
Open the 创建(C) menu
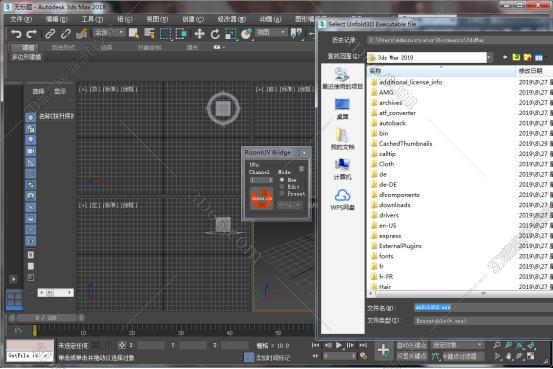point(193,19)
